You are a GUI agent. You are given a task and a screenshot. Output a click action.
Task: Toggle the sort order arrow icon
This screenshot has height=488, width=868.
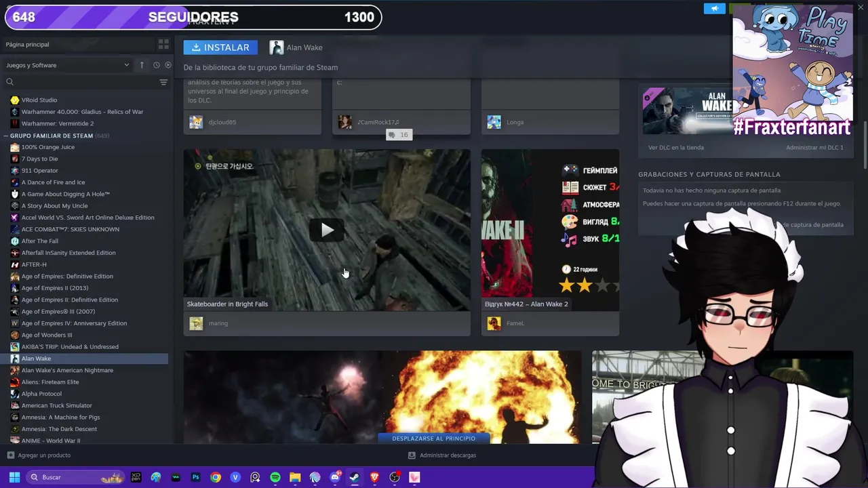point(142,65)
